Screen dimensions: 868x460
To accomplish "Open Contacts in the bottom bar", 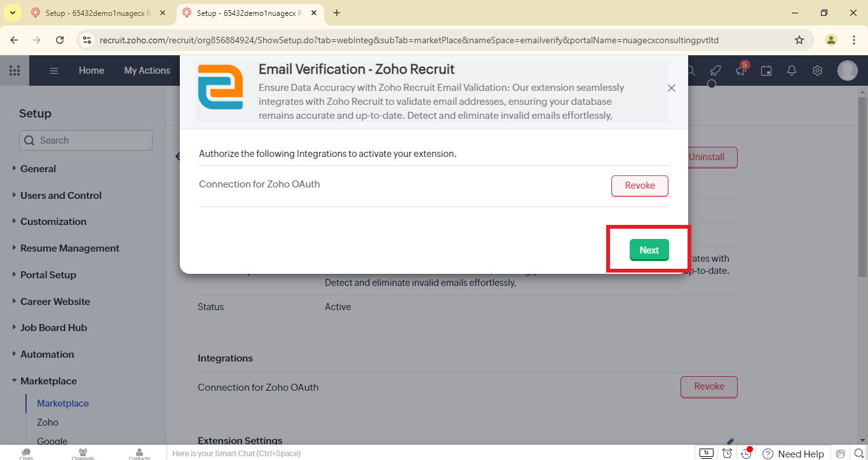I will [139, 454].
